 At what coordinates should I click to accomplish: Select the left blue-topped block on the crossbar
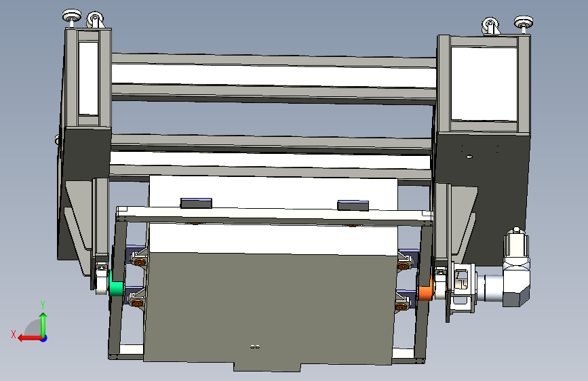coord(196,203)
